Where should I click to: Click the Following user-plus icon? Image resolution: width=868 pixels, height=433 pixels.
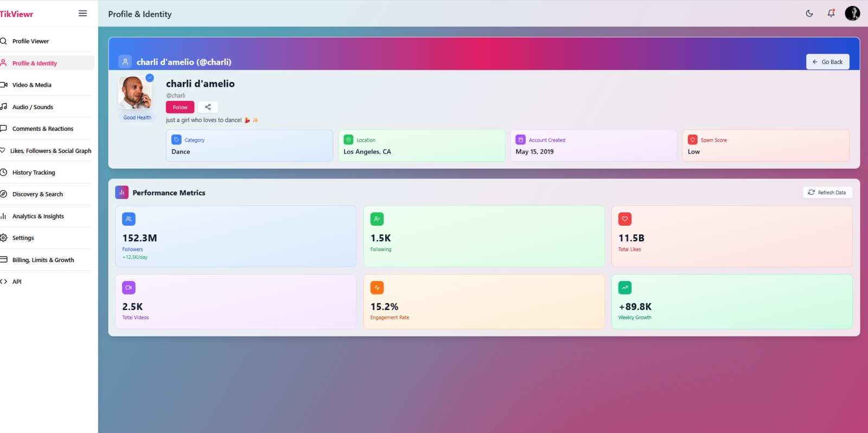tap(377, 219)
